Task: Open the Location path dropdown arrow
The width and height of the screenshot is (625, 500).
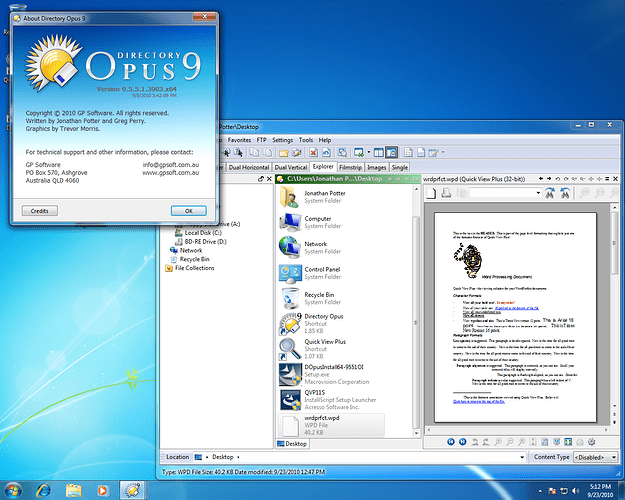Action: coord(522,457)
